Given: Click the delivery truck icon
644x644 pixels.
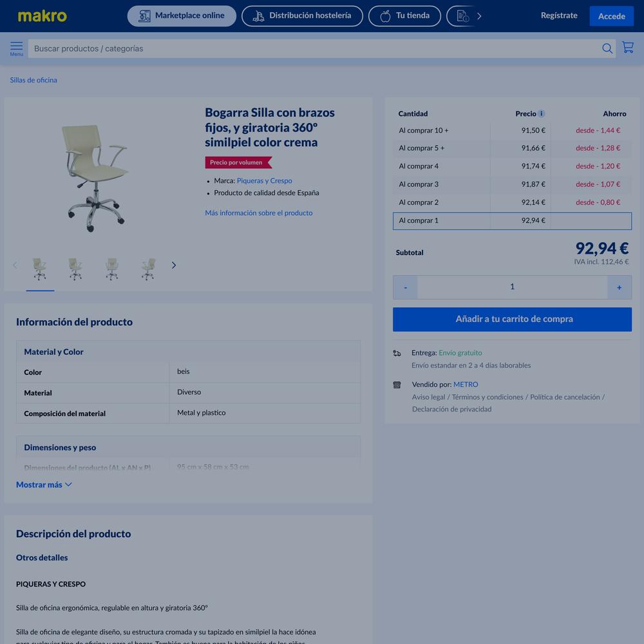Looking at the screenshot, I should [397, 353].
